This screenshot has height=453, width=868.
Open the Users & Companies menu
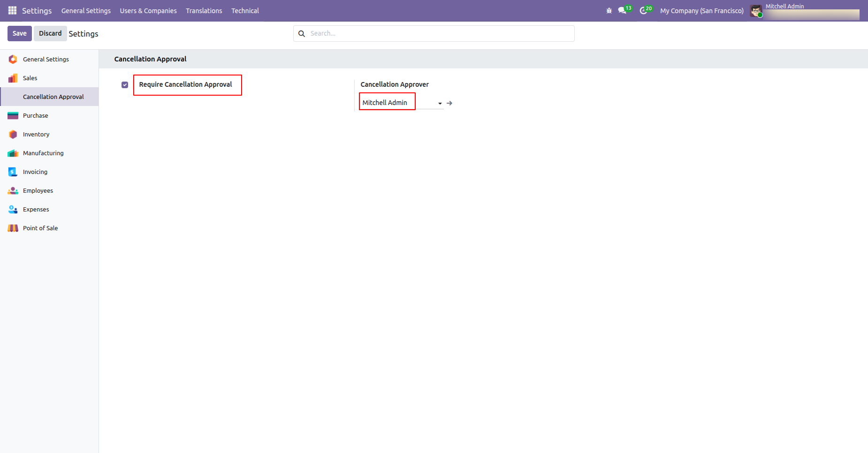pos(148,11)
